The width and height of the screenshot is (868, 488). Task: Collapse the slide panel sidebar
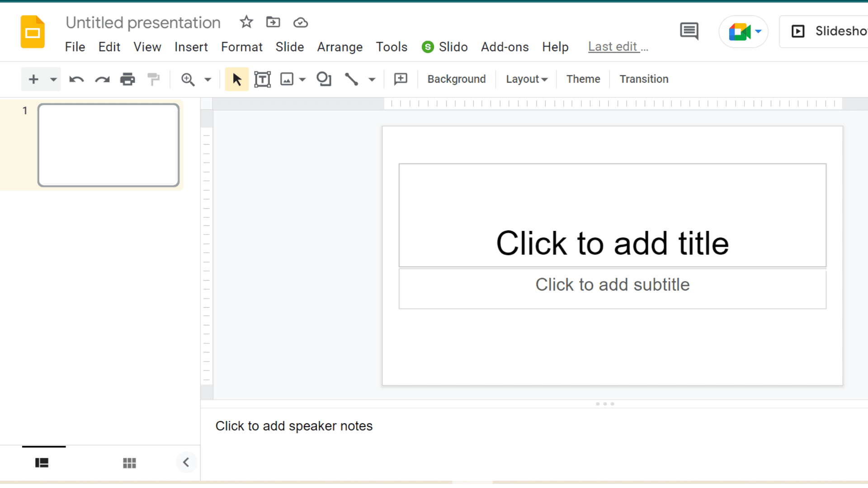[x=185, y=462]
